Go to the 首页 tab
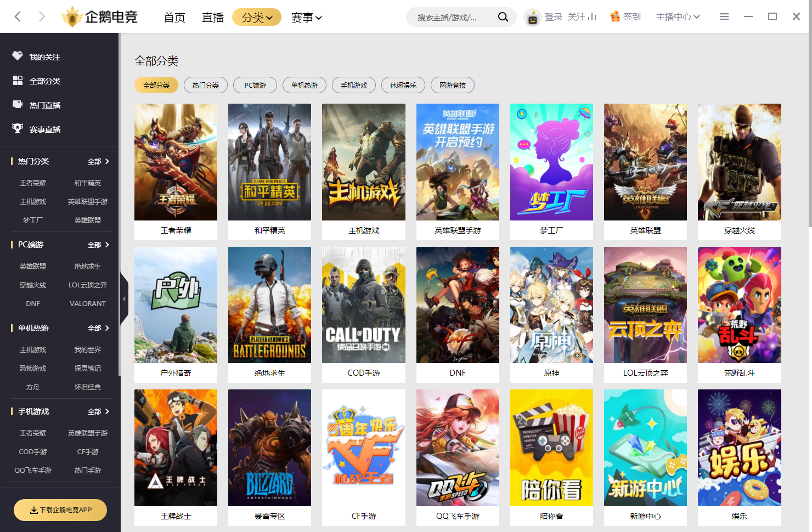This screenshot has width=812, height=532. (174, 18)
